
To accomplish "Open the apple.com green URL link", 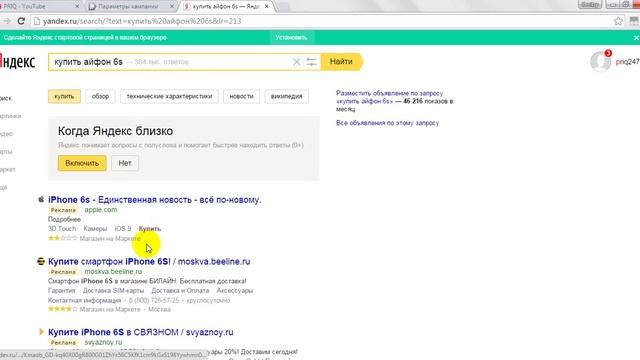I will 101,210.
